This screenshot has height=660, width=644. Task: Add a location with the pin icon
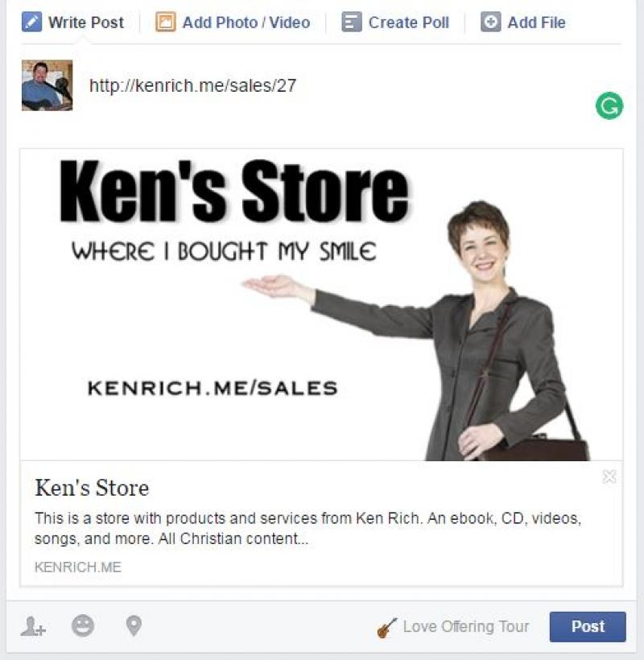pyautogui.click(x=134, y=626)
